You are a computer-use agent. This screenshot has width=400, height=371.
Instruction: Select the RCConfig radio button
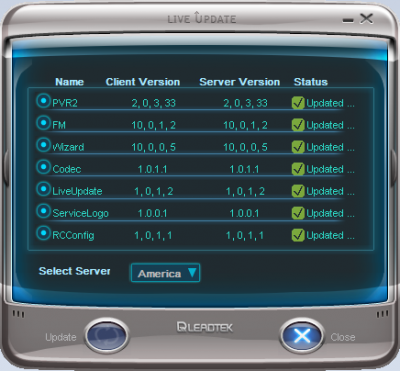tap(43, 233)
